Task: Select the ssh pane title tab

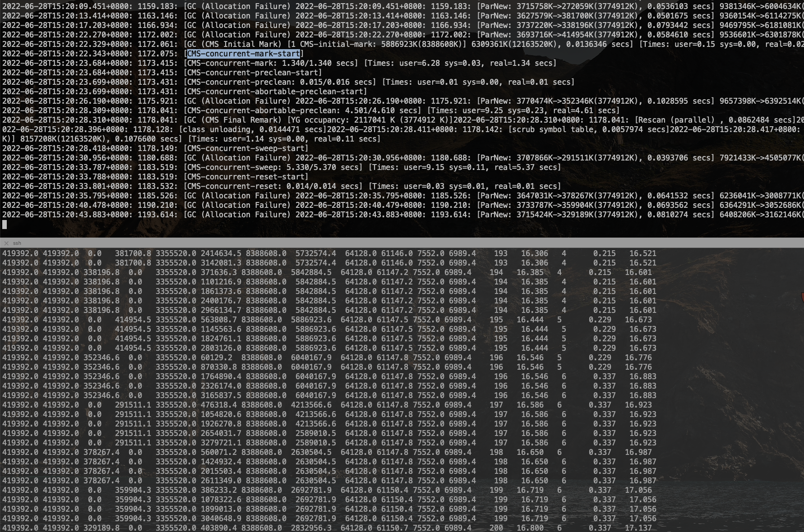Action: click(17, 243)
